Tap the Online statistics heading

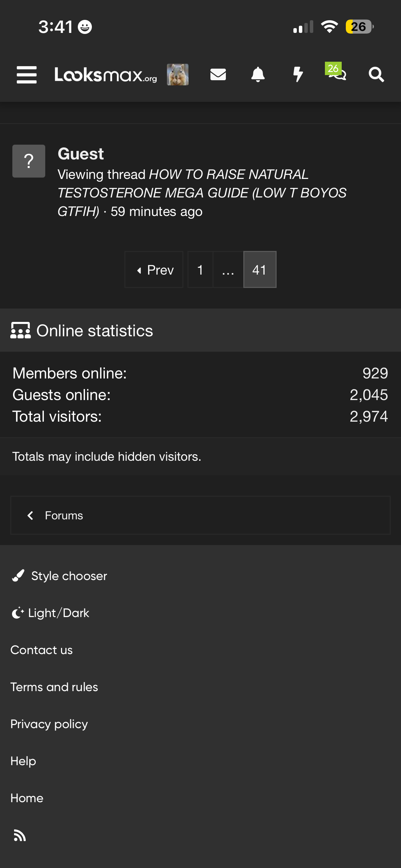(95, 330)
